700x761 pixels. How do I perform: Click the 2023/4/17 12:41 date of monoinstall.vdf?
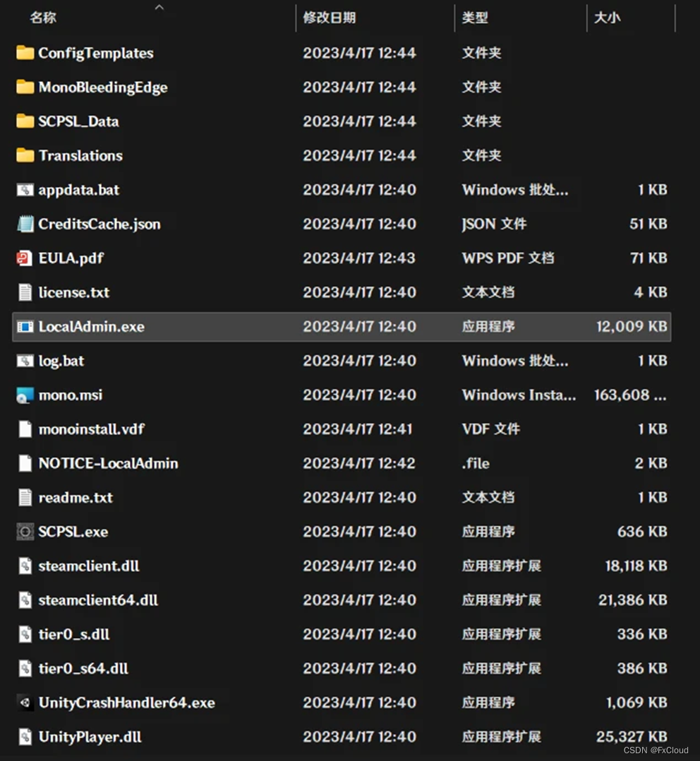coord(358,429)
